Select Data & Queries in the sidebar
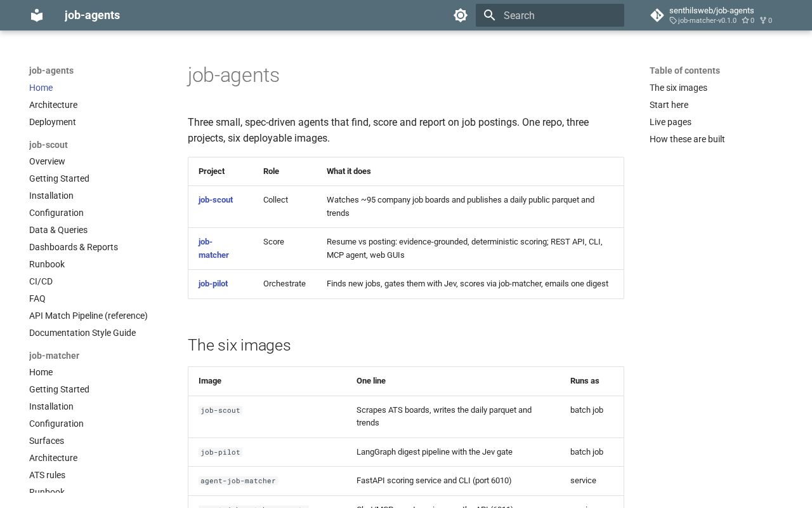812x508 pixels. 58,230
